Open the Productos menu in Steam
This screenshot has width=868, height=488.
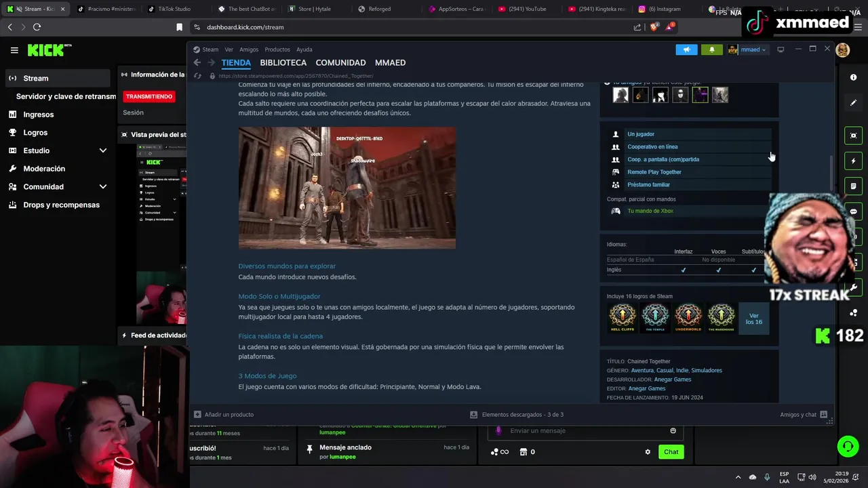277,49
